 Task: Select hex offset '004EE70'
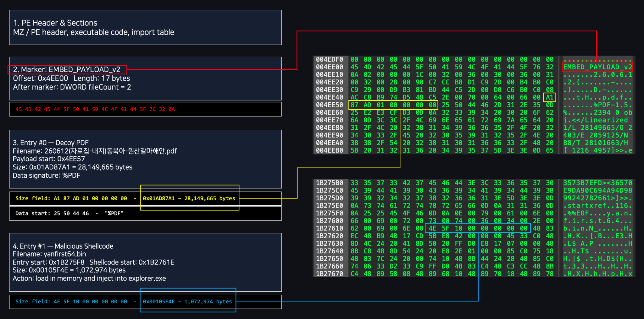point(330,120)
